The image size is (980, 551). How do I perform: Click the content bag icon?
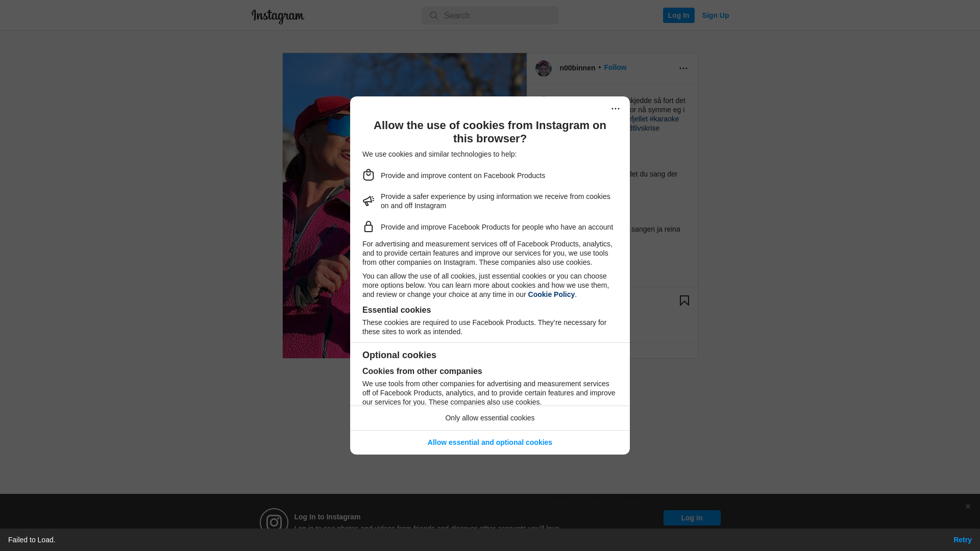(369, 175)
